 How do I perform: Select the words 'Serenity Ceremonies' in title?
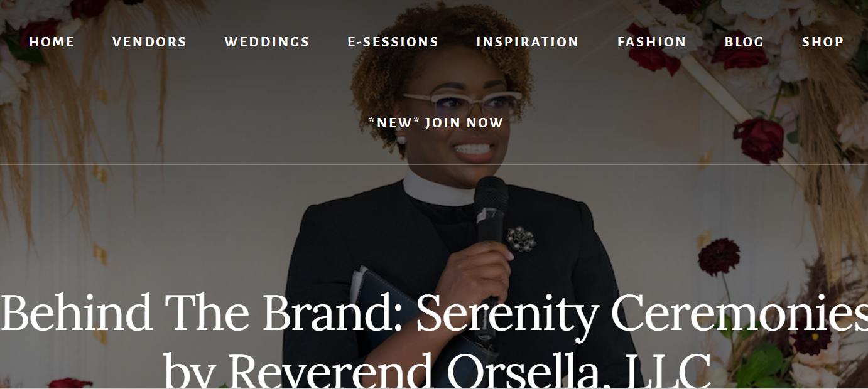point(642,312)
